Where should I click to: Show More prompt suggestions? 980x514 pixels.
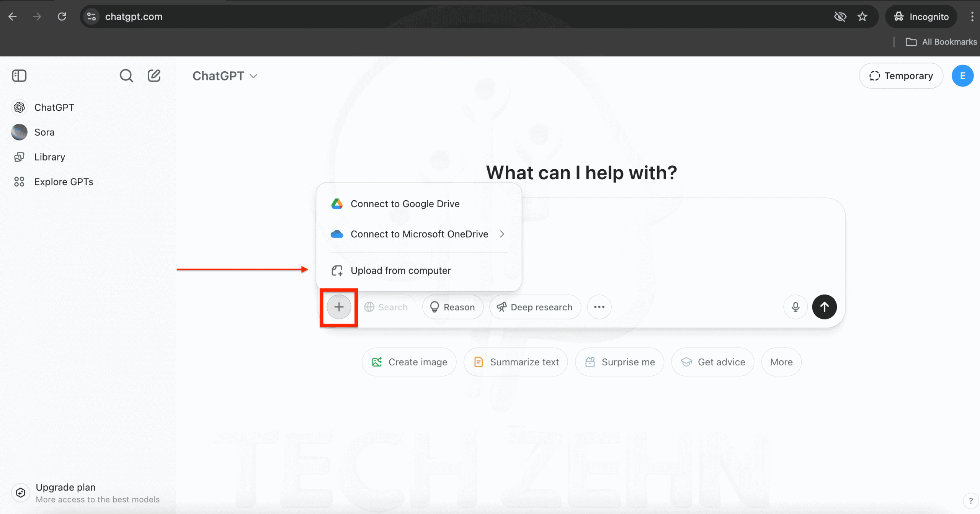coord(781,362)
